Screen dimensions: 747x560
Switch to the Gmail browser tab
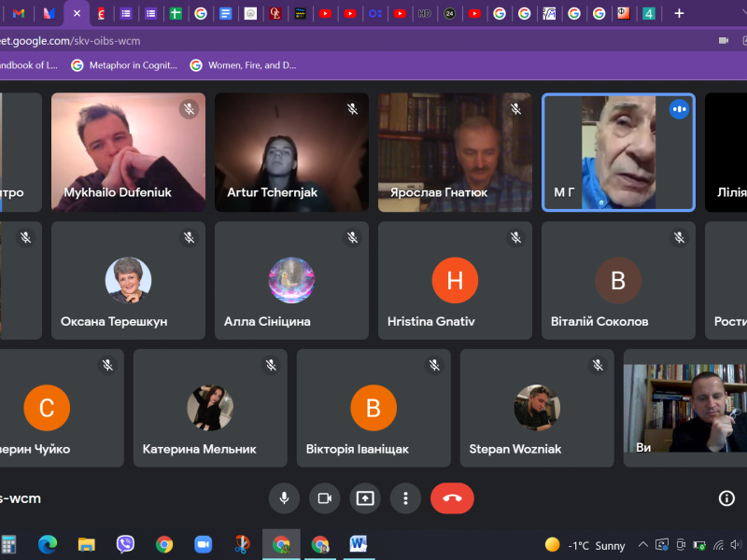pos(19,13)
